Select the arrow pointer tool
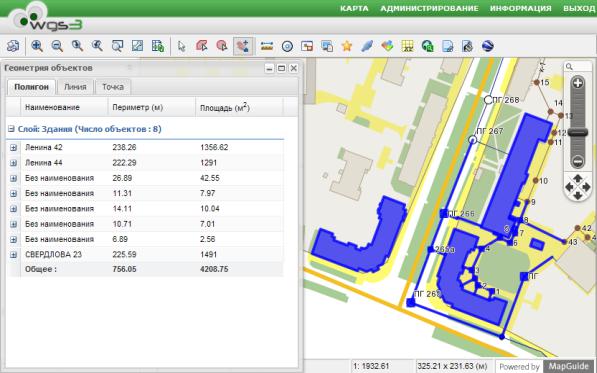Image resolution: width=597 pixels, height=373 pixels. pyautogui.click(x=182, y=46)
